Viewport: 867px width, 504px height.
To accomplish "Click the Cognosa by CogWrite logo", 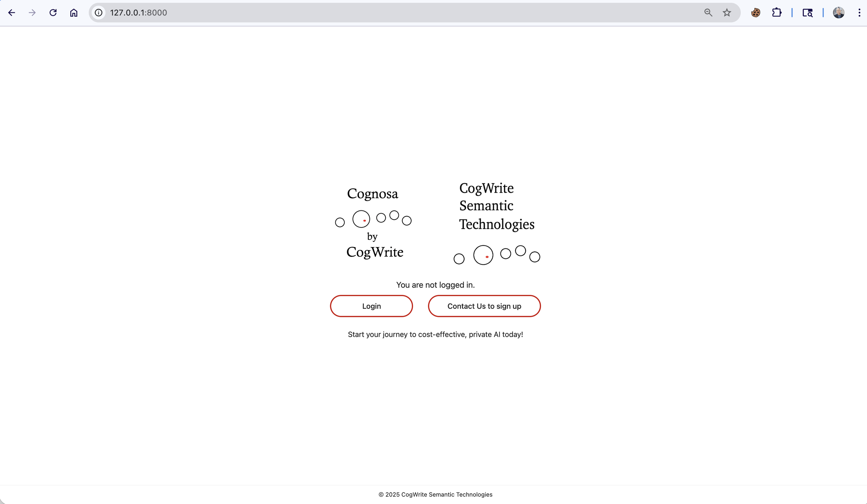I will [x=374, y=223].
